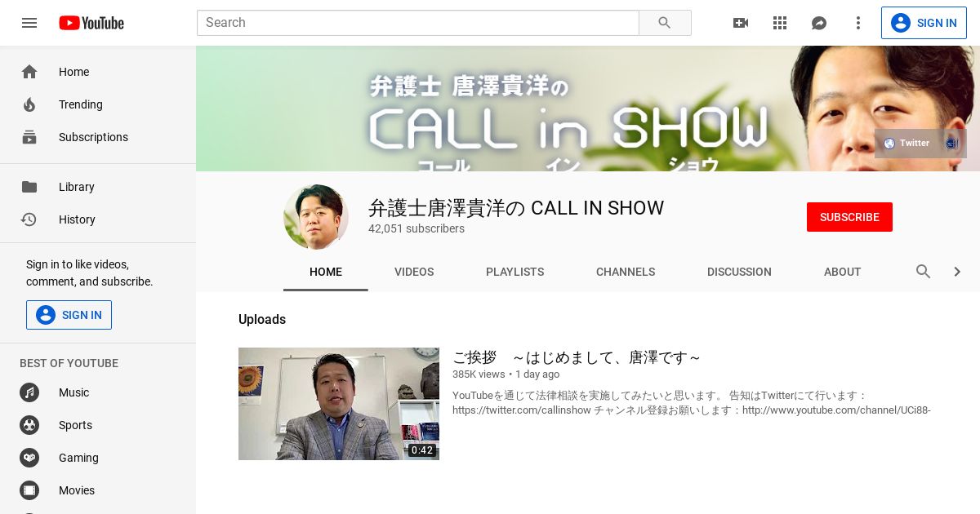Select Music label in sidebar
Screen dimensions: 980x514
coord(73,392)
